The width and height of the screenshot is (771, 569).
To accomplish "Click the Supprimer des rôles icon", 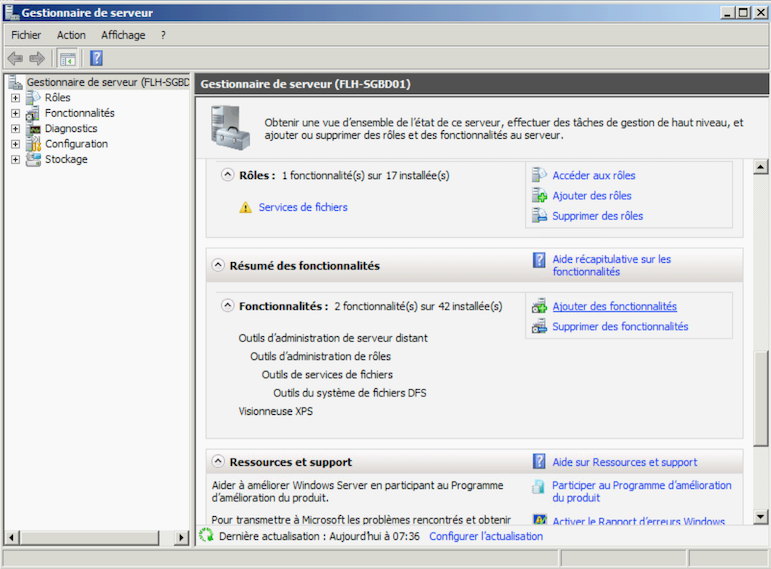I will pyautogui.click(x=539, y=215).
